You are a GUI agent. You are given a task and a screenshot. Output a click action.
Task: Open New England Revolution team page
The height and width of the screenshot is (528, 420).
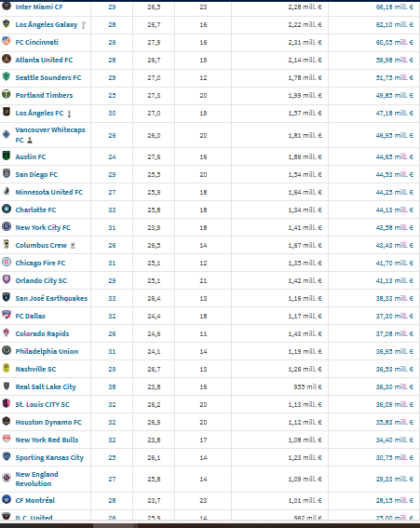coord(36,479)
